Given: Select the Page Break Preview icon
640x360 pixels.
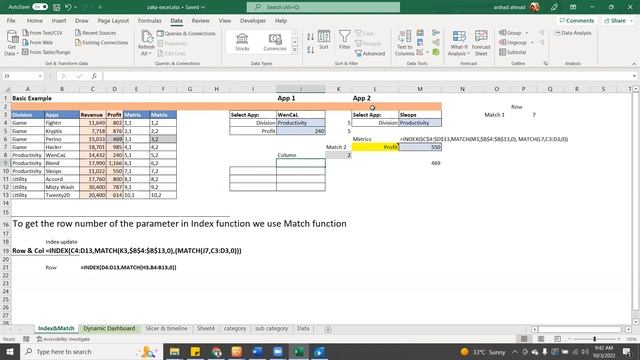Looking at the screenshot, I should [557, 339].
